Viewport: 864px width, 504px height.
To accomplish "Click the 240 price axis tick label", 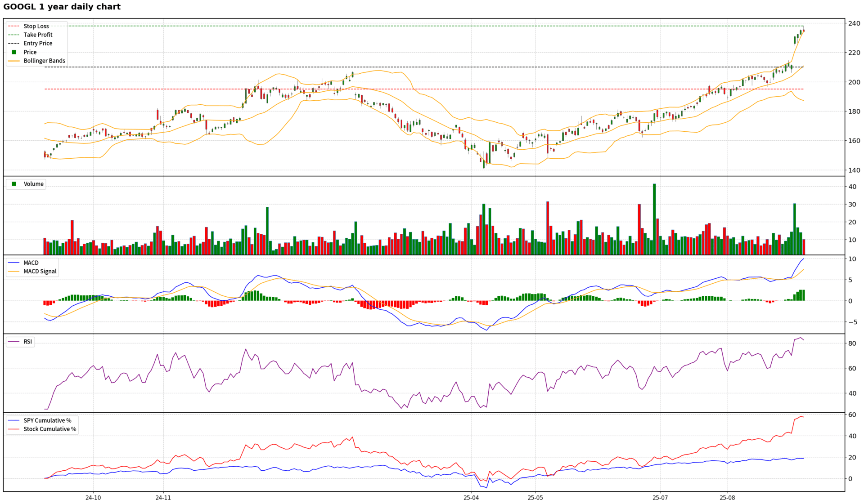I will (854, 23).
